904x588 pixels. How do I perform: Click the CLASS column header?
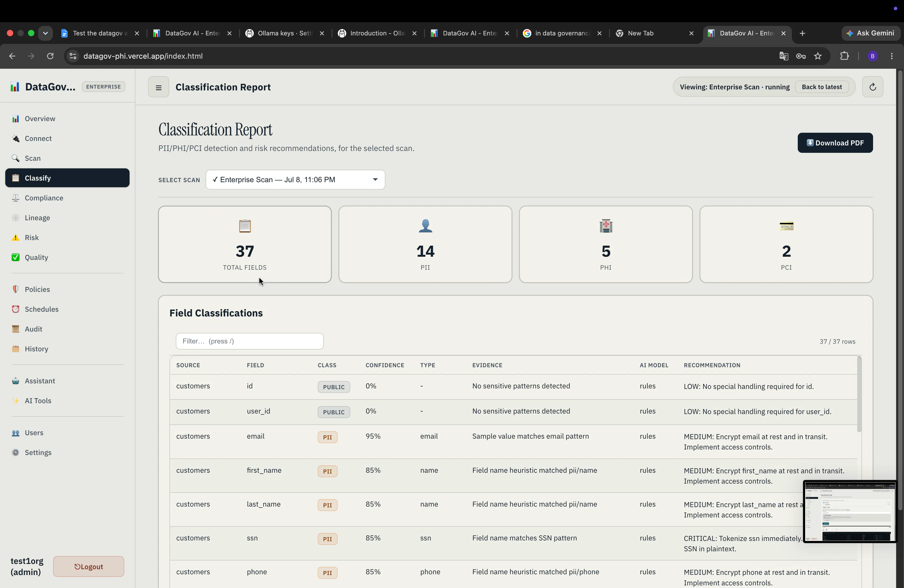327,365
